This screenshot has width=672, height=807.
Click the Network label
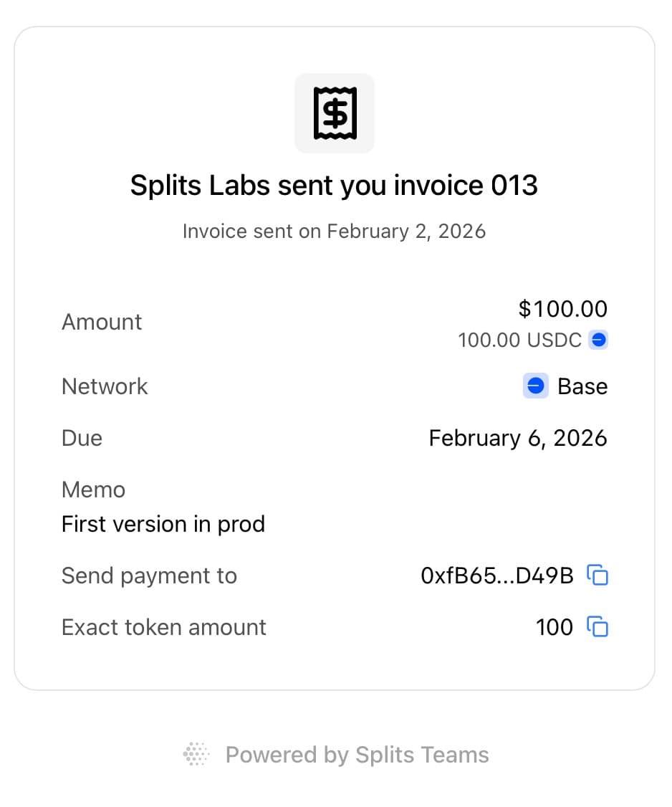click(105, 386)
